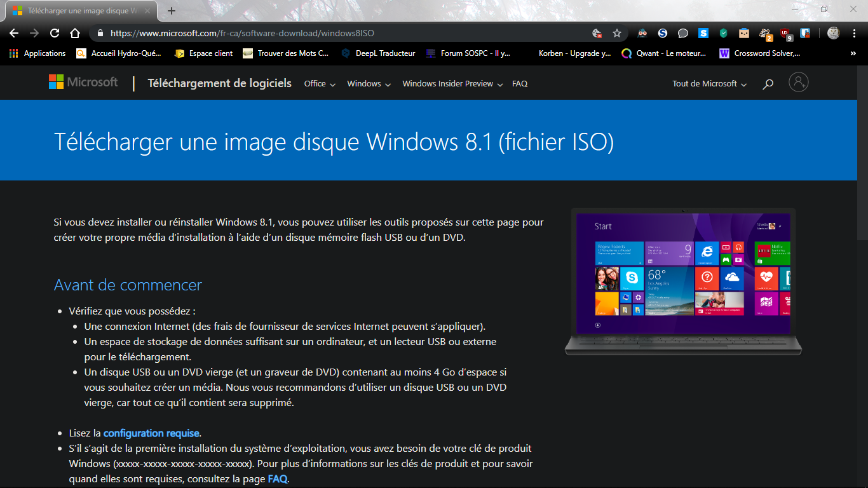Click the paragraph starting "Si vous devez installer"

[x=299, y=230]
